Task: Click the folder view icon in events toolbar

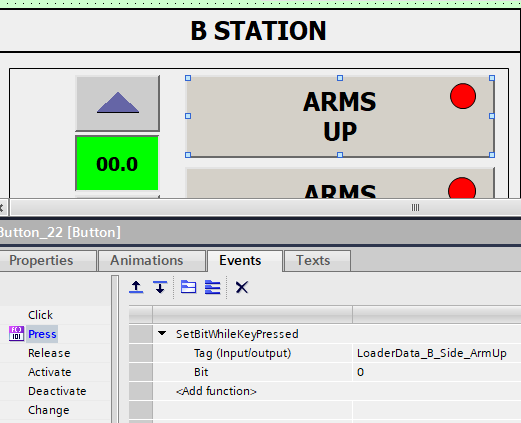Action: [188, 287]
